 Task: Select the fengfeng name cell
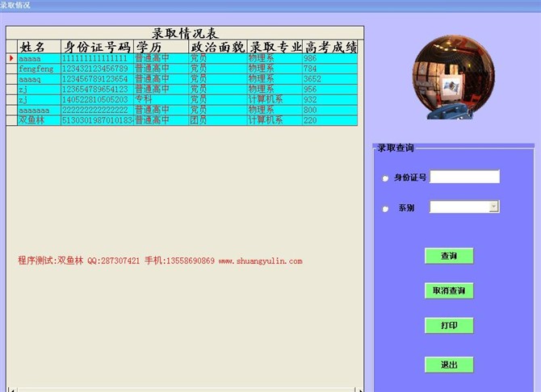(38, 69)
